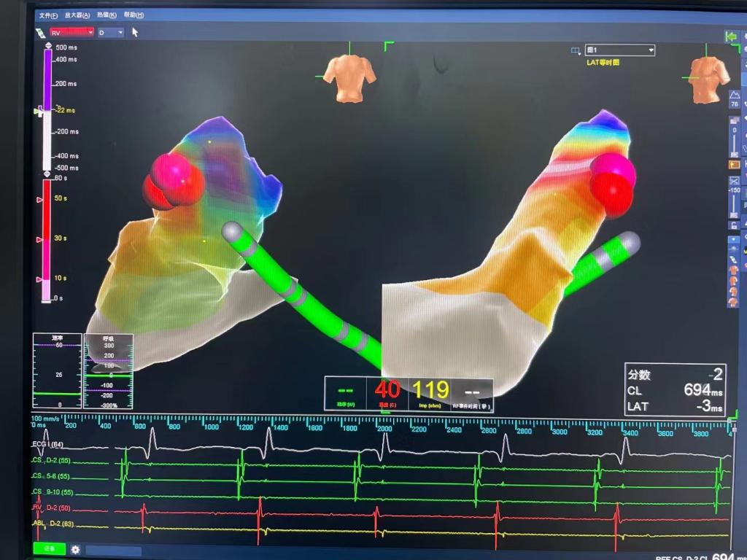Open the 放大器(A) menu
This screenshot has width=747, height=560.
77,15
